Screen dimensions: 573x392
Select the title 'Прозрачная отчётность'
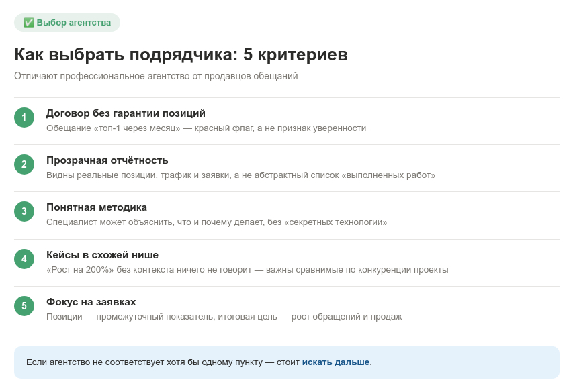coord(107,160)
